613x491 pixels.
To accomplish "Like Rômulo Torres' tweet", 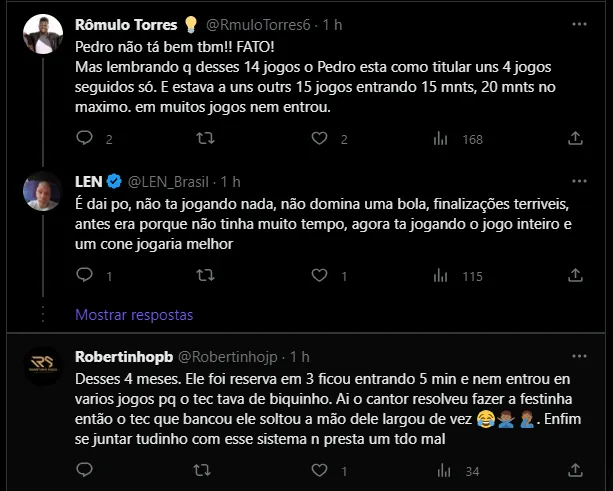I will [x=326, y=140].
